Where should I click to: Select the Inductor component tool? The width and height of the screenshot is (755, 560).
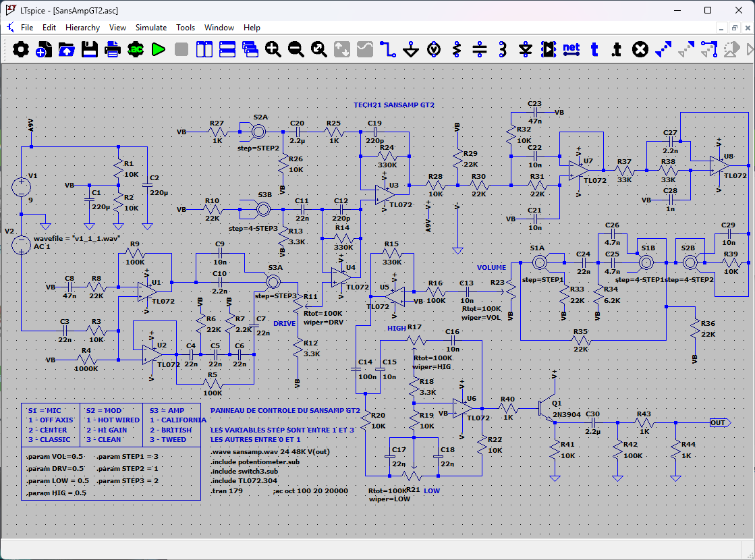502,49
